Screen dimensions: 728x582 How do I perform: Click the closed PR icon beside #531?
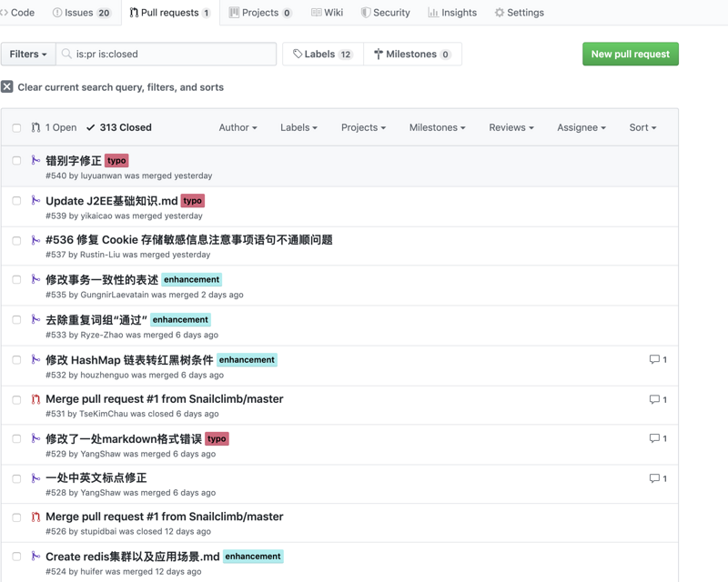[x=35, y=399]
